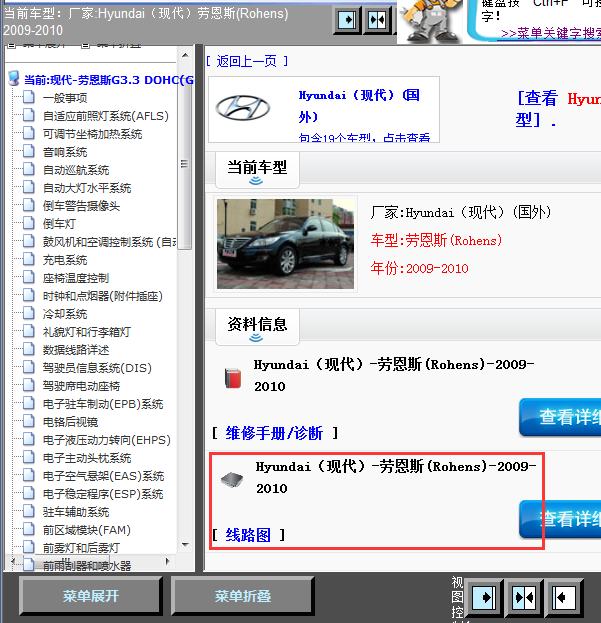Screen dimensions: 601x623
Task: Select 礼貌灯和行李箱灯 in the tree
Action: [x=87, y=332]
